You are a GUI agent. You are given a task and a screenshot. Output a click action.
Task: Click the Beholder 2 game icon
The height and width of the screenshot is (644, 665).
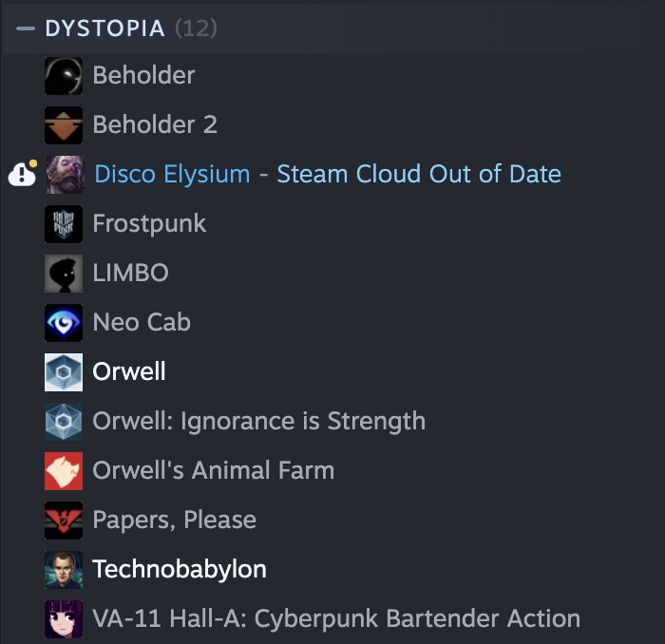pos(64,125)
